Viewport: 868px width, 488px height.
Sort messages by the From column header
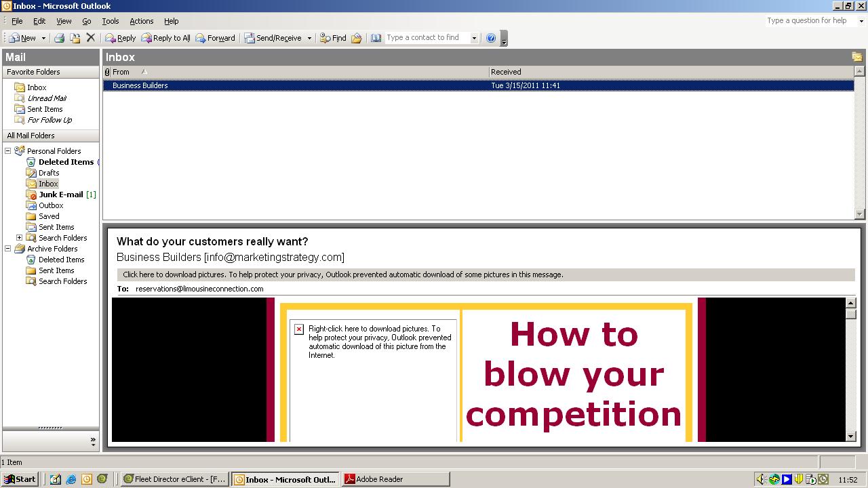[300, 72]
